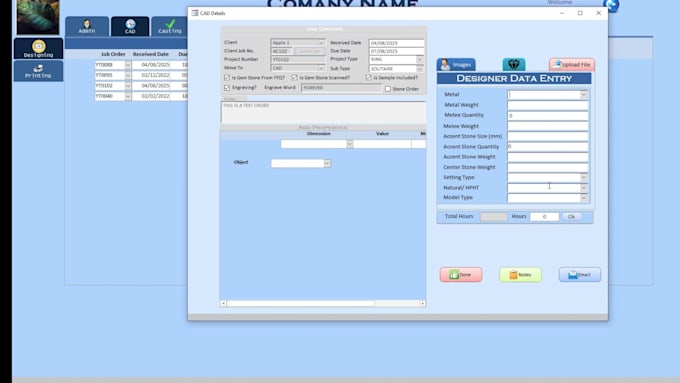Viewport: 680px width, 383px height.
Task: Click the Hours input field
Action: coord(544,216)
